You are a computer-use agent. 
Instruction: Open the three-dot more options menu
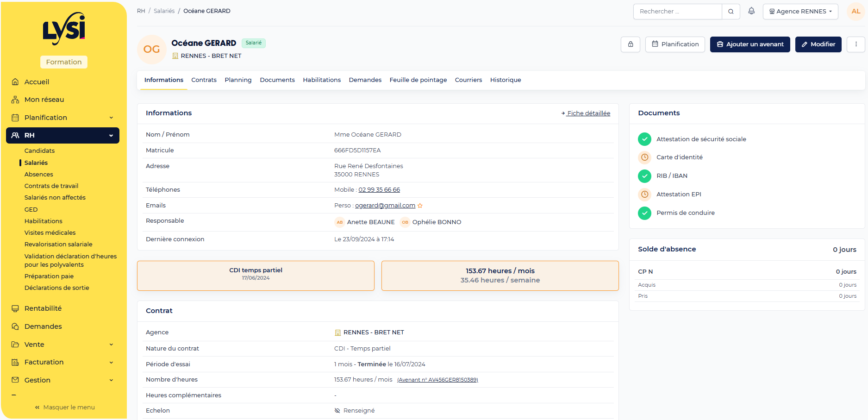click(856, 44)
